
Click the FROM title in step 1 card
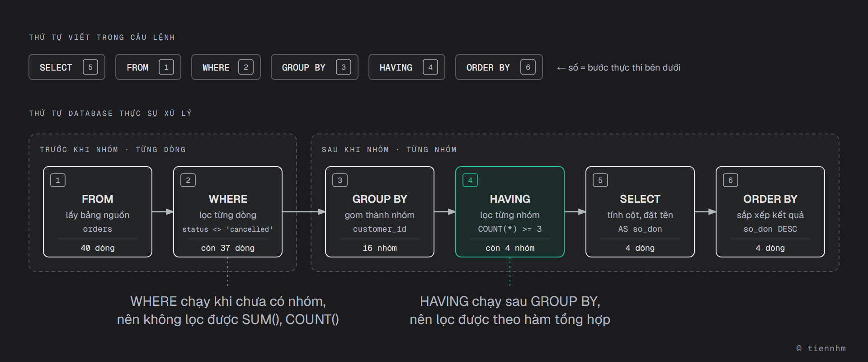click(x=98, y=199)
